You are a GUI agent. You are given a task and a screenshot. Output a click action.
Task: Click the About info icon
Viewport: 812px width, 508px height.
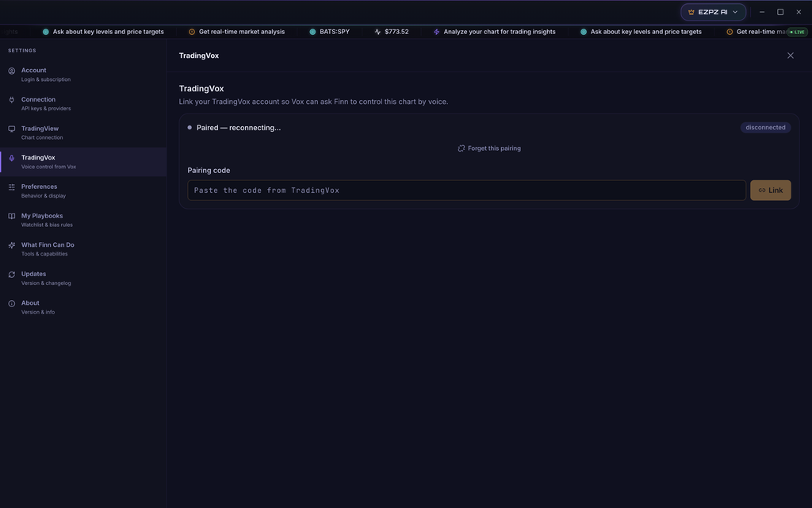[11, 303]
